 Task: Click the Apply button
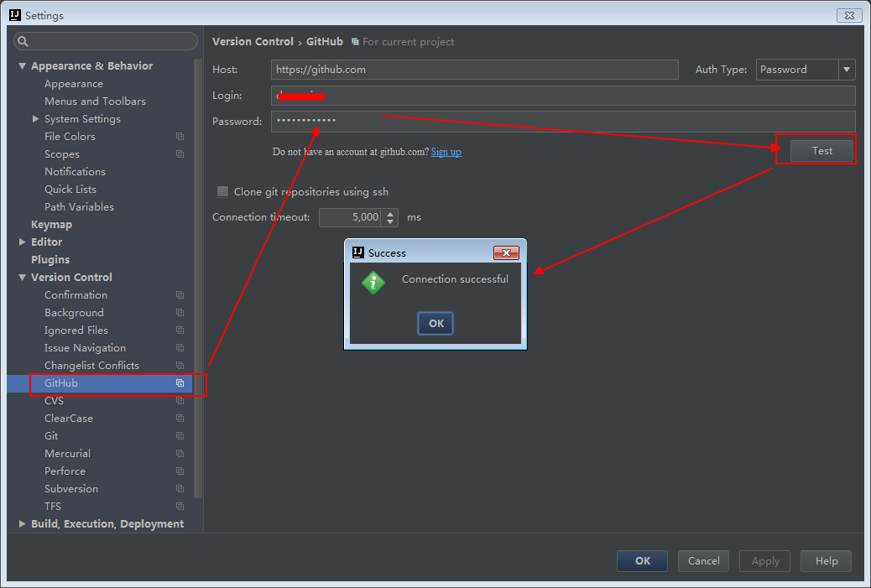point(765,561)
